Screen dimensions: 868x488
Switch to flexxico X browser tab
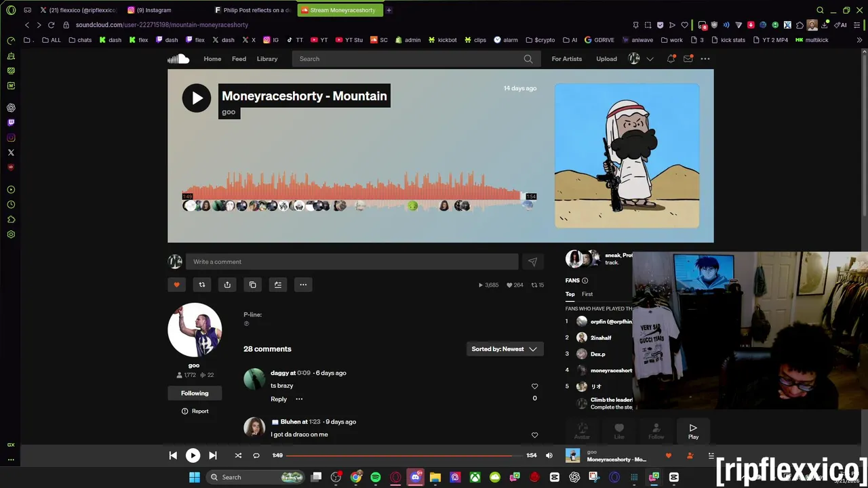[78, 10]
